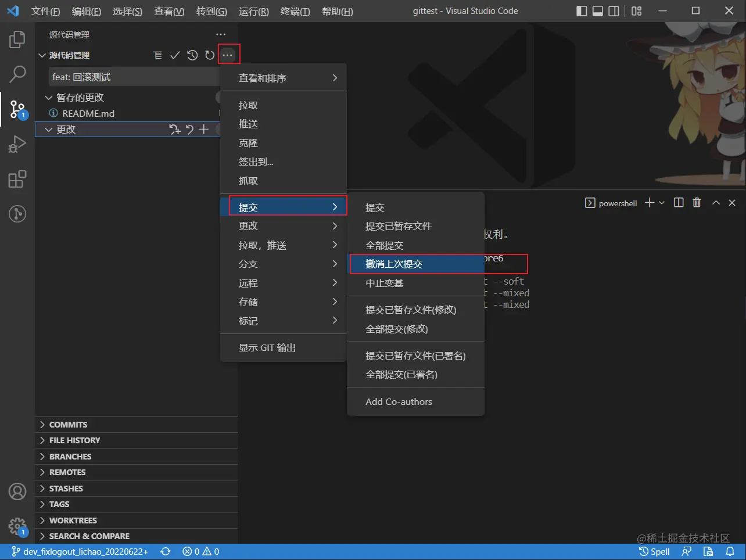Image resolution: width=746 pixels, height=560 pixels.
Task: Expand the BRANCHES section
Action: (x=136, y=457)
